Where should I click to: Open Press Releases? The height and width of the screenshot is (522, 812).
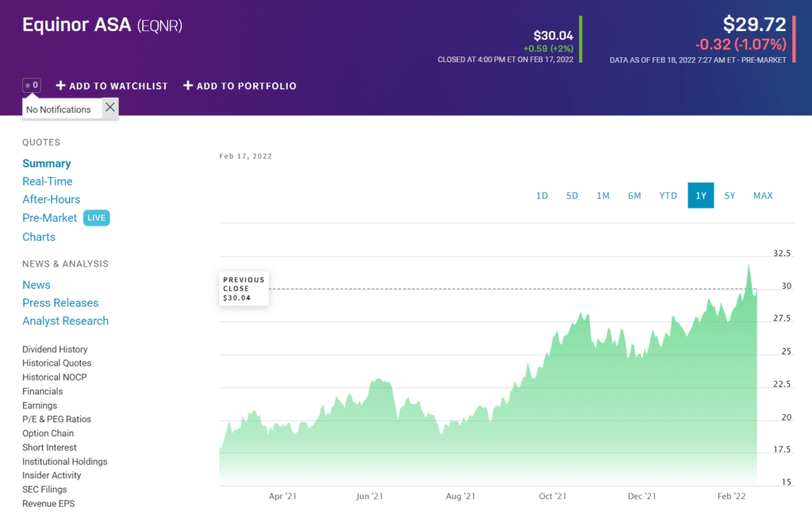pyautogui.click(x=60, y=303)
